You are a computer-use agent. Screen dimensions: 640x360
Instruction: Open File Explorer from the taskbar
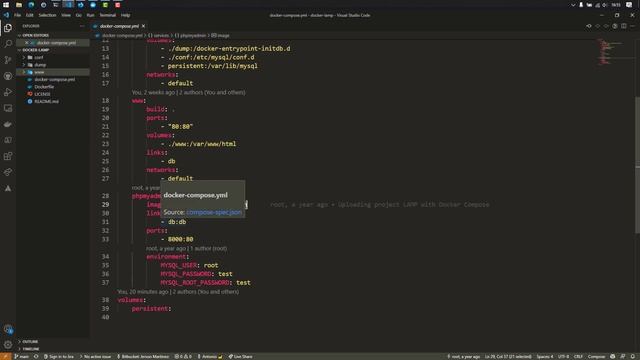pos(19,5)
